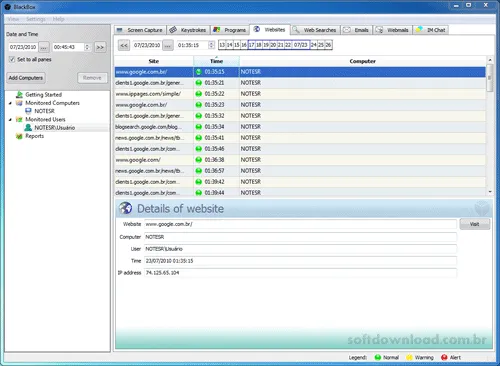The height and width of the screenshot is (366, 500).
Task: Click the globe icon in Details of website header
Action: [x=126, y=208]
